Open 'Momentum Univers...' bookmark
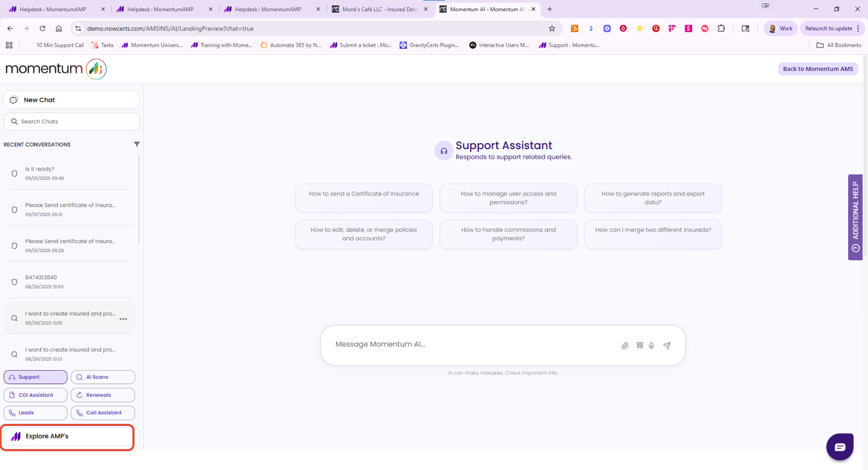Viewport: 868px width, 470px height. tap(152, 45)
